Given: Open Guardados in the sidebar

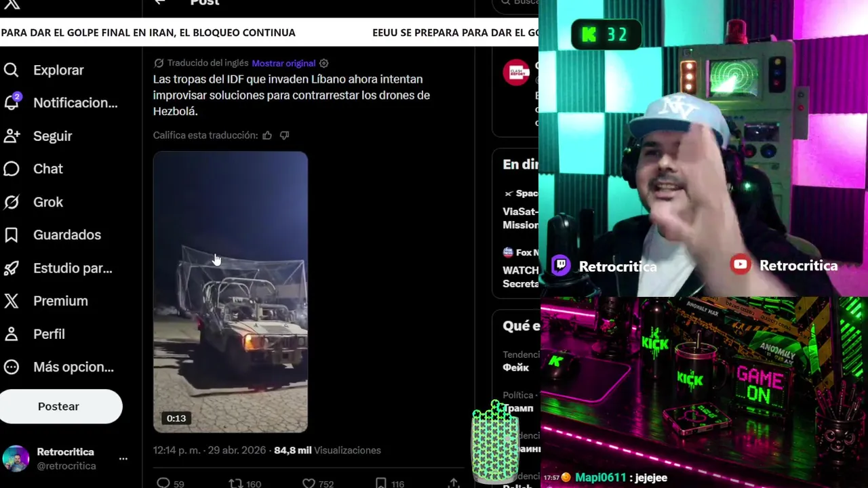Looking at the screenshot, I should tap(67, 235).
